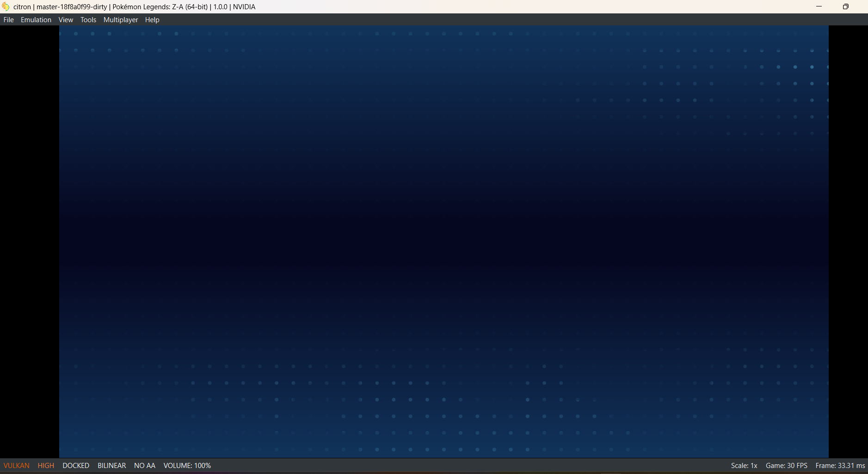This screenshot has width=868, height=474.
Task: Click the Game: 30 FPS indicator
Action: tap(787, 466)
